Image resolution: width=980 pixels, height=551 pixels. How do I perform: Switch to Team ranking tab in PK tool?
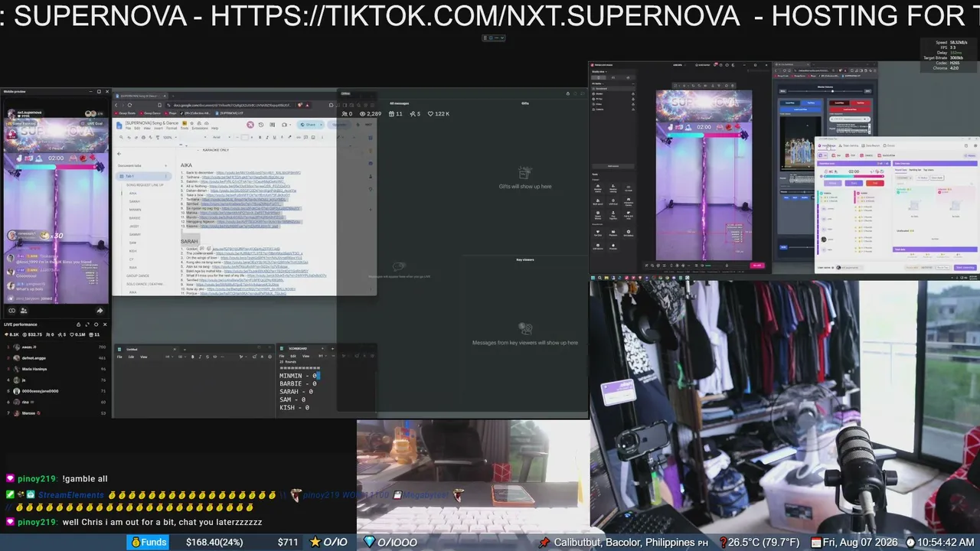click(850, 145)
